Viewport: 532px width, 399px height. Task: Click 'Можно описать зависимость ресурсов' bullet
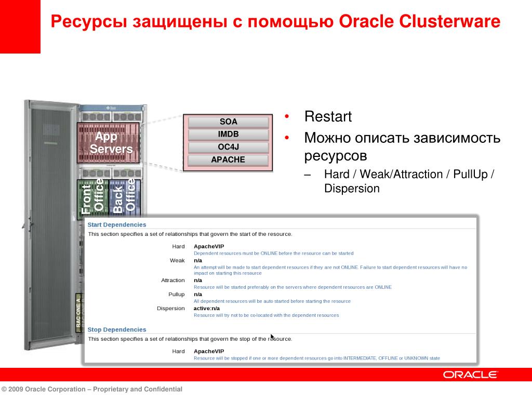[402, 147]
